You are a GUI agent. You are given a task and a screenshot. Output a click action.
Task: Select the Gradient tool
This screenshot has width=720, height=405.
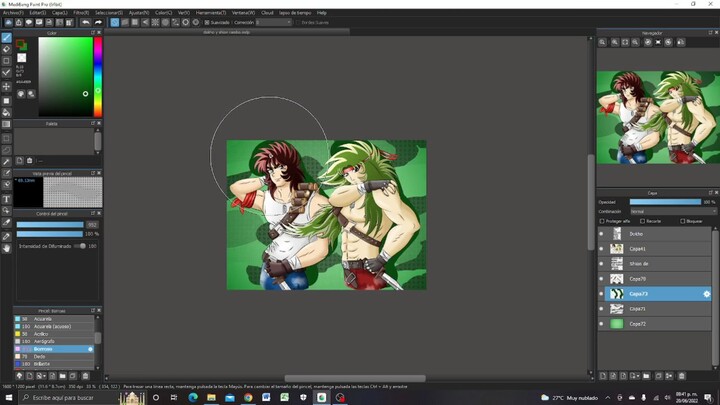6,124
